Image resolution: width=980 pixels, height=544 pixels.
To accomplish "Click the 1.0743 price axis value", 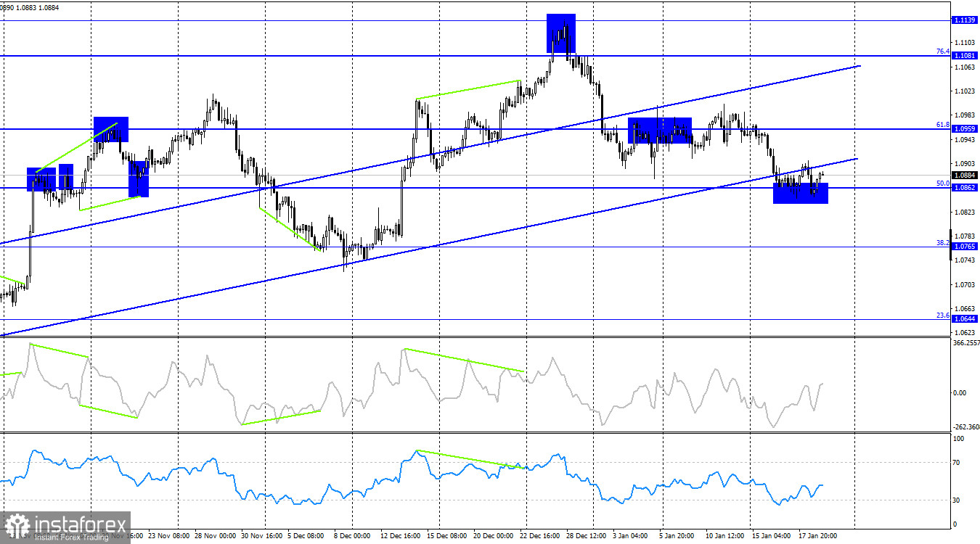I will click(x=965, y=260).
